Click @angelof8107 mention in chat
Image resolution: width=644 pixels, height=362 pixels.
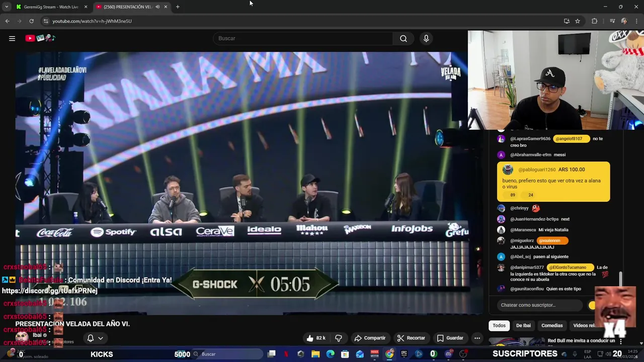(572, 139)
